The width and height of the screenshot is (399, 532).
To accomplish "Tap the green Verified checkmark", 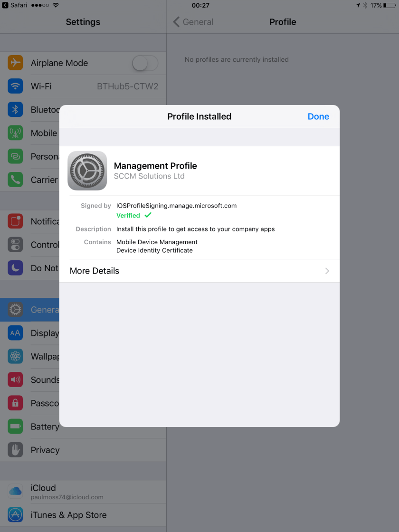I will click(148, 215).
